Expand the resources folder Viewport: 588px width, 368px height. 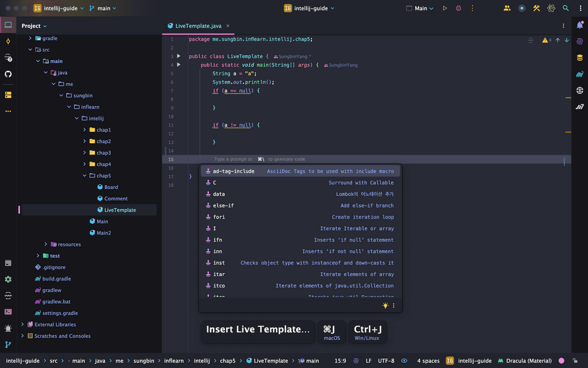[x=46, y=244]
